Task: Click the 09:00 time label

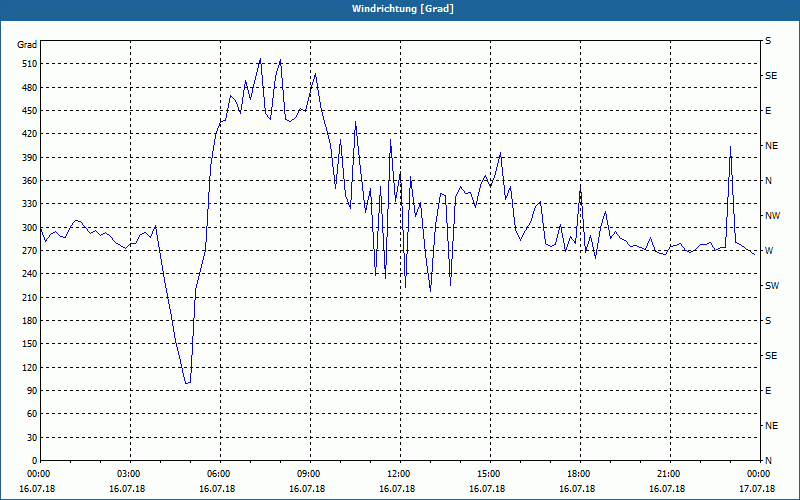Action: tap(308, 474)
